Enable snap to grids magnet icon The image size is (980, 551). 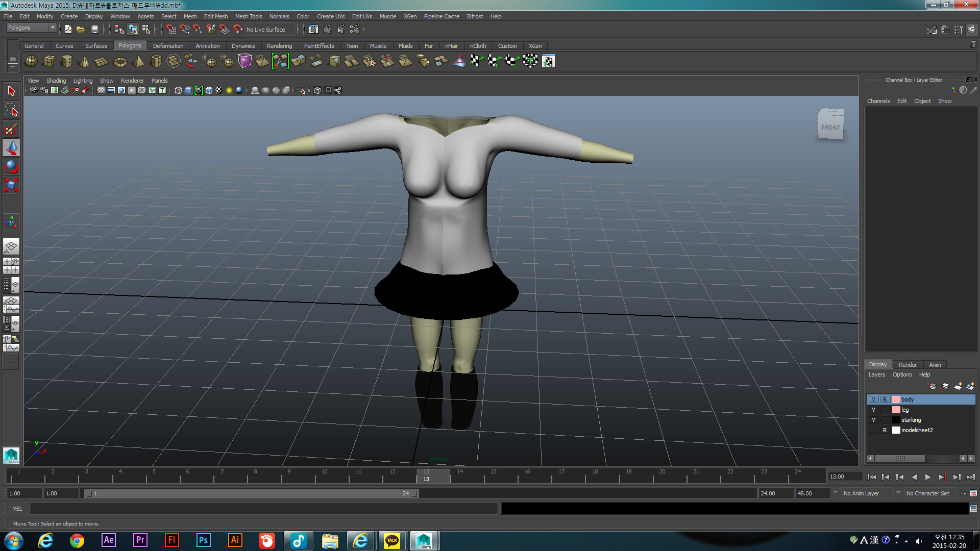(171, 29)
